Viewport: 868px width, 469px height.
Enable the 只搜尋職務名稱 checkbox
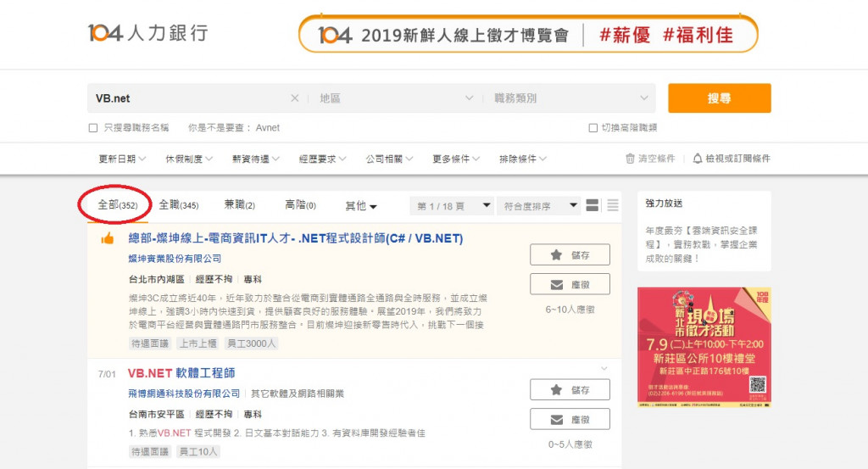93,128
